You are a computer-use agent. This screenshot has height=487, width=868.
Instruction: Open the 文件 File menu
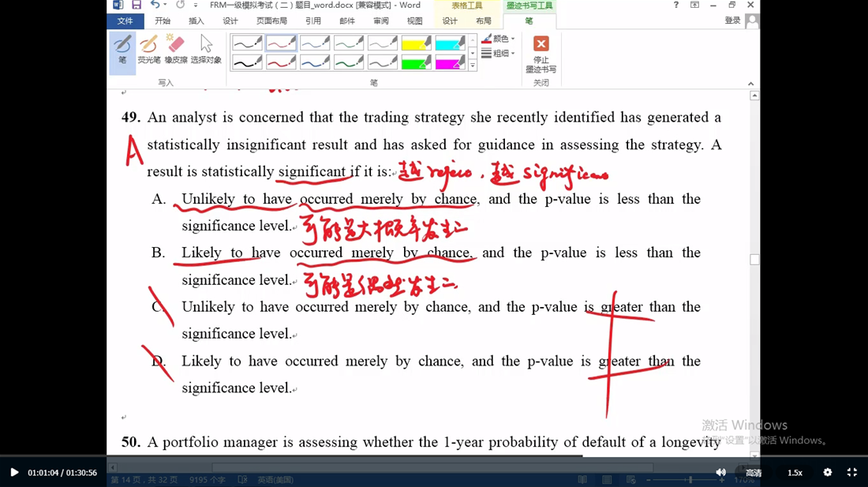(125, 21)
